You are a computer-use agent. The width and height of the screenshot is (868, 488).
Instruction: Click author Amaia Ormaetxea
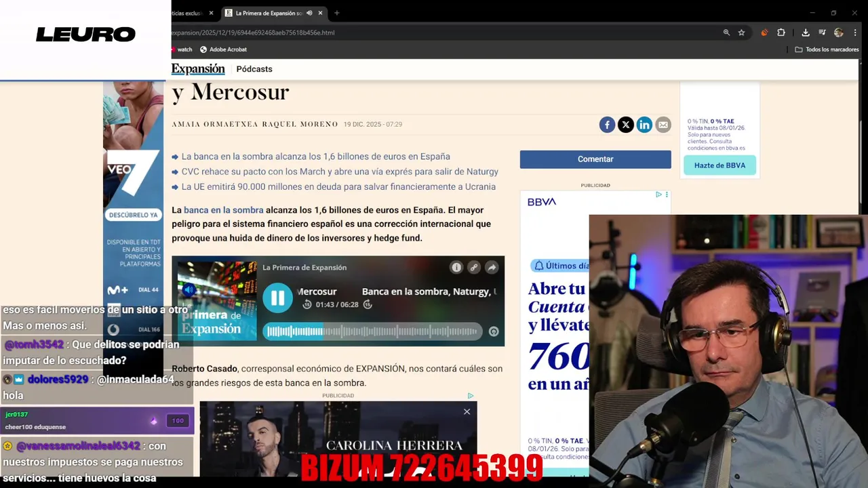(x=215, y=125)
